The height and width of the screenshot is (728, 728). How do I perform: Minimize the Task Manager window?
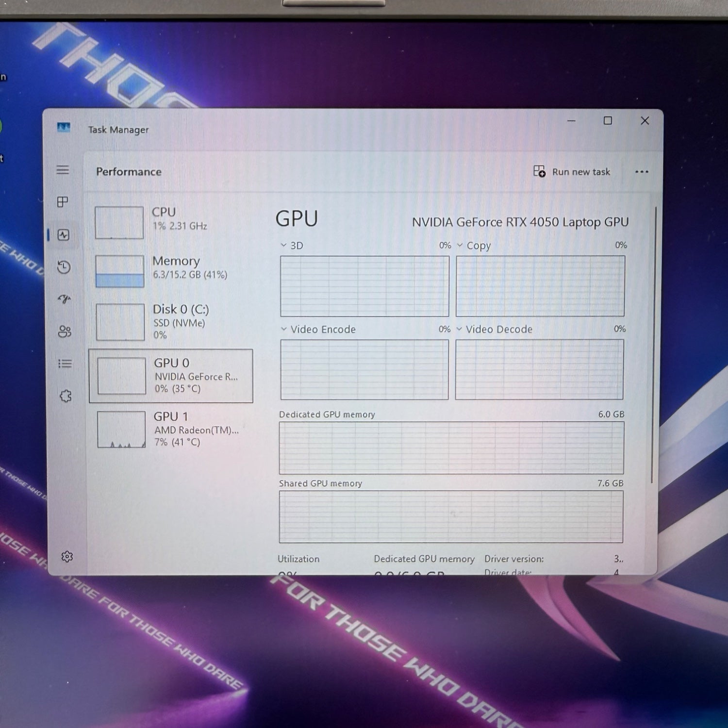(x=572, y=121)
